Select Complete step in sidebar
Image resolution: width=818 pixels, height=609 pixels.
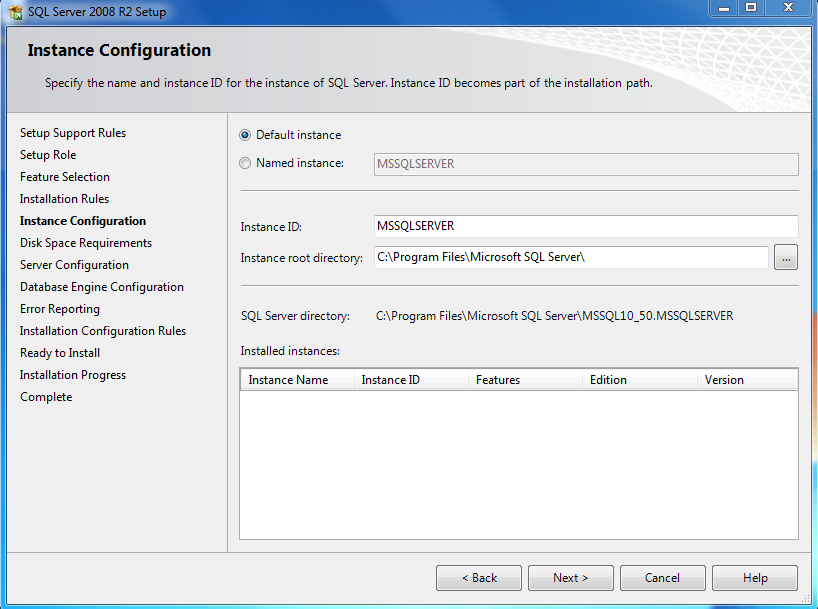click(x=46, y=397)
